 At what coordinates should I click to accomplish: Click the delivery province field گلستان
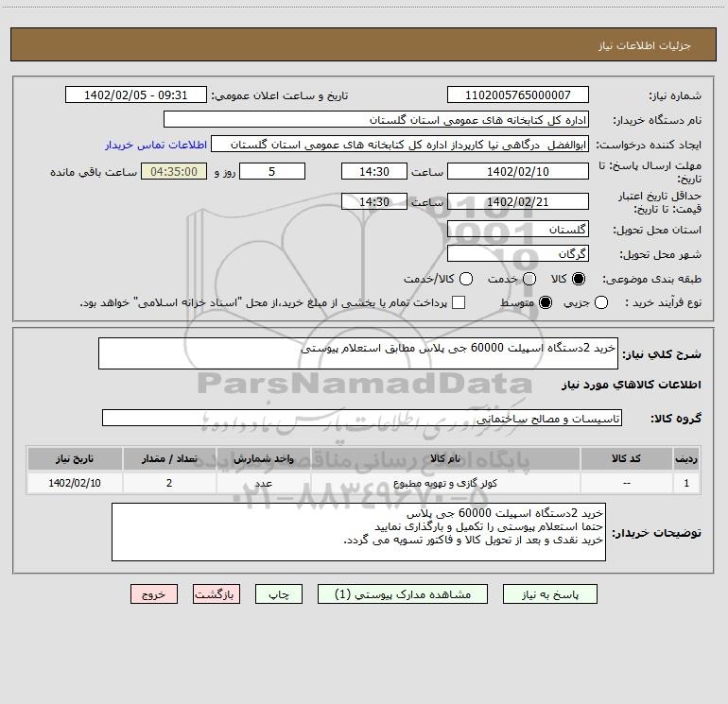(x=518, y=229)
